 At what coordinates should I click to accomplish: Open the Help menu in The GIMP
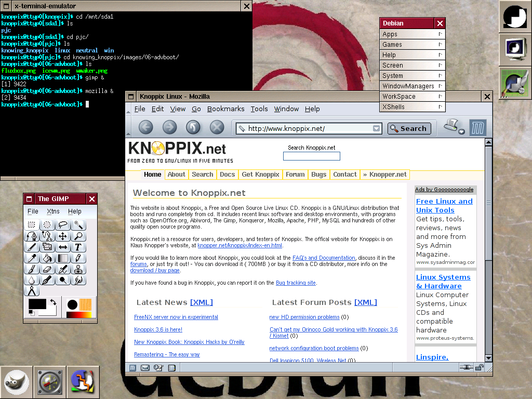click(x=75, y=211)
